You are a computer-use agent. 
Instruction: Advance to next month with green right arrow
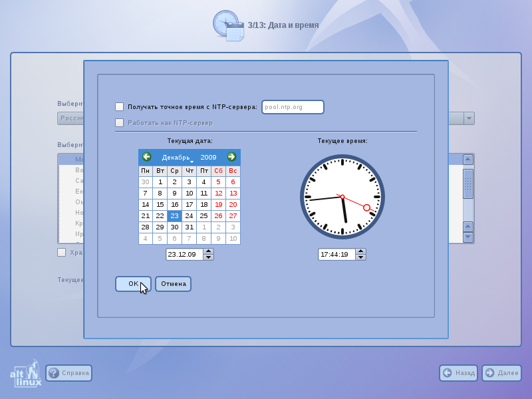[x=231, y=157]
